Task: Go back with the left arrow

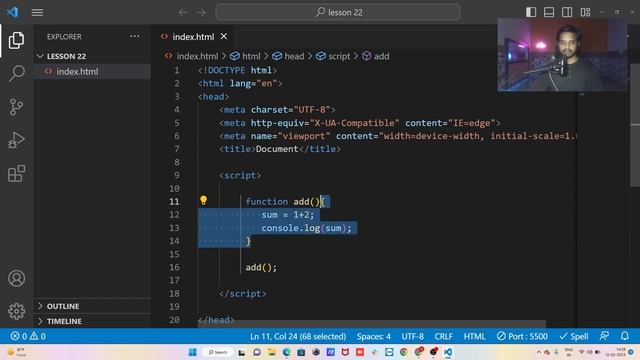Action: point(183,12)
